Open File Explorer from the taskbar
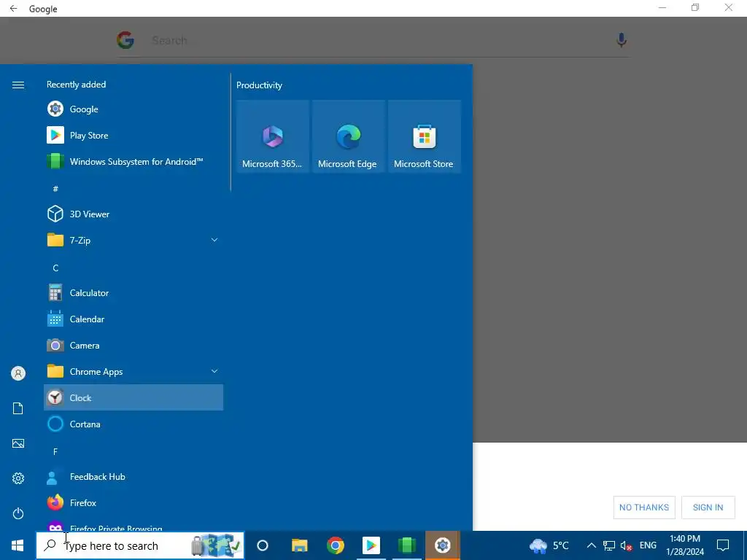Viewport: 747px width, 560px height. tap(300, 545)
